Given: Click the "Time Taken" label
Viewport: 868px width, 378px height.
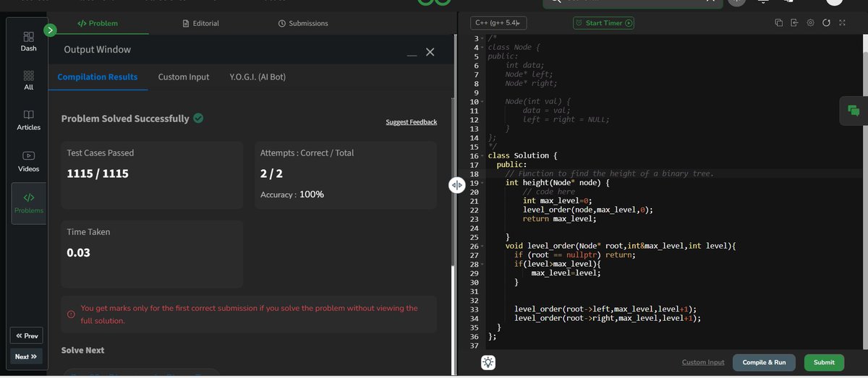Looking at the screenshot, I should [x=88, y=232].
